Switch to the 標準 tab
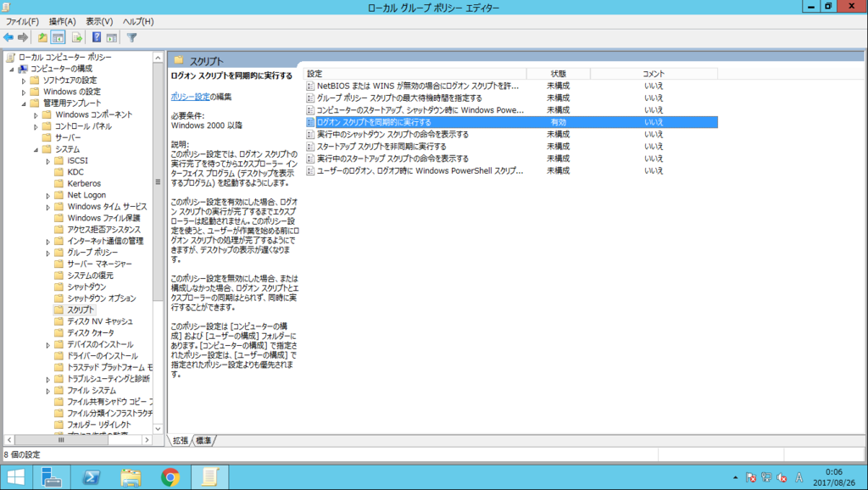This screenshot has height=490, width=868. pos(203,441)
